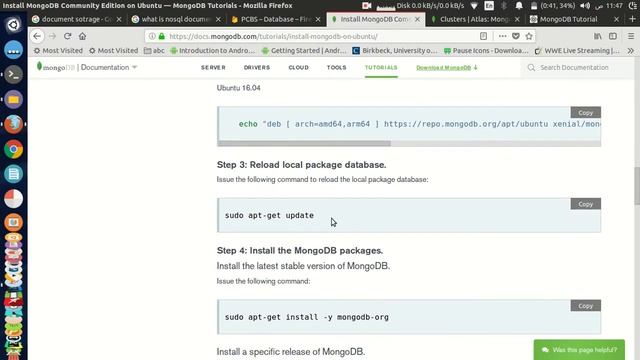Viewport: 640px width, 360px height.
Task: Open page actions three-dot menu
Action: click(x=502, y=36)
